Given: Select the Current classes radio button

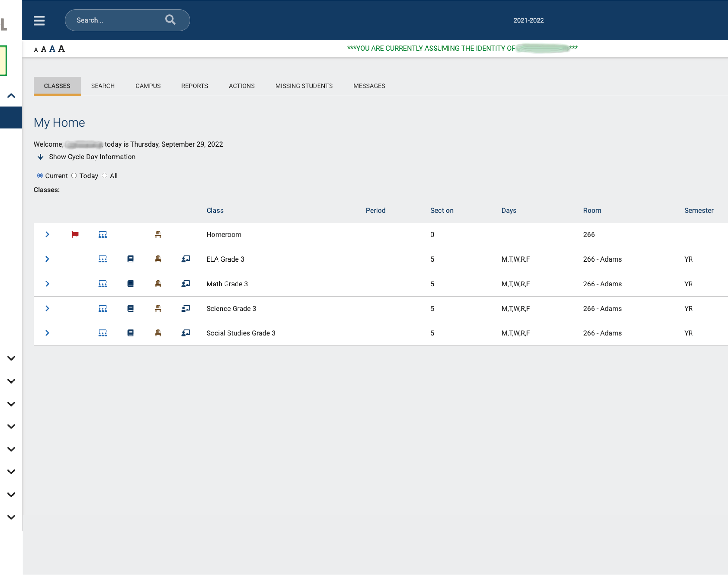Looking at the screenshot, I should click(x=40, y=175).
